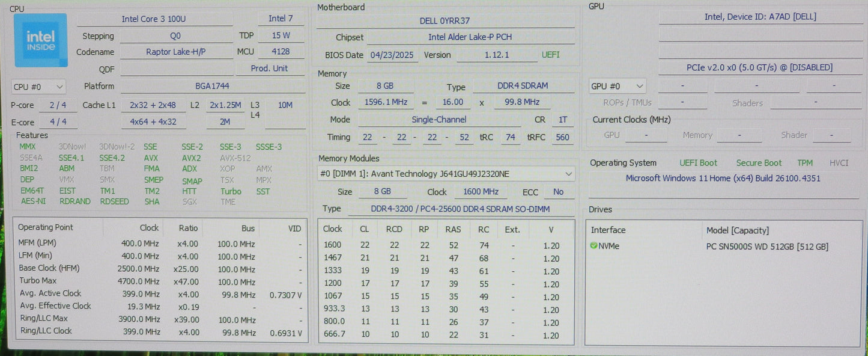The width and height of the screenshot is (868, 356).
Task: Click the GPU name Intel, Device ID: A7AD
Action: point(760,17)
